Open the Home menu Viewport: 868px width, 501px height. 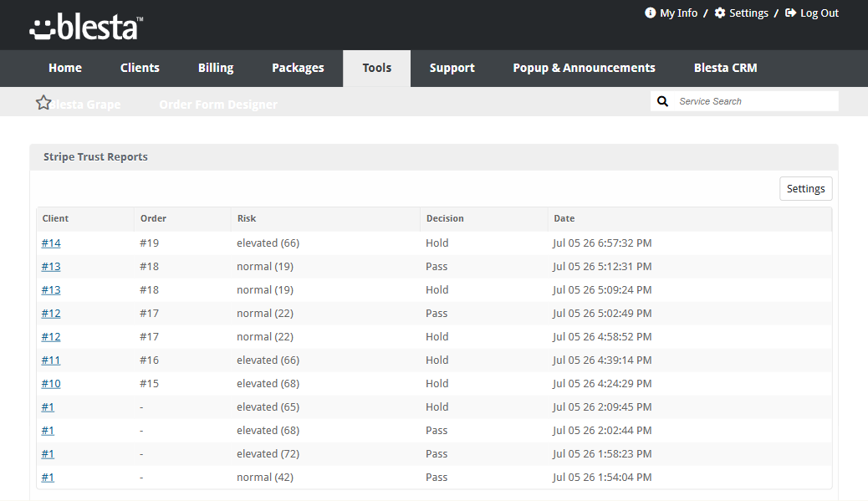tap(65, 68)
